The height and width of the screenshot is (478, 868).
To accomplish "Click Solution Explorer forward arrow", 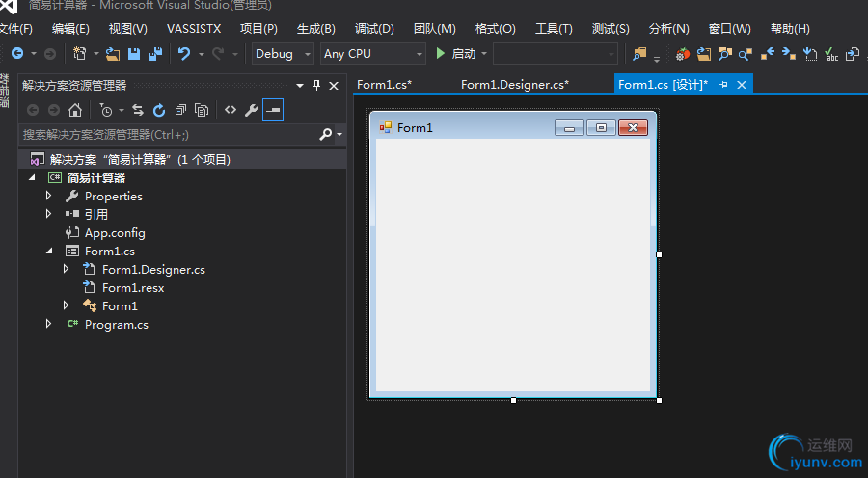I will pyautogui.click(x=54, y=110).
